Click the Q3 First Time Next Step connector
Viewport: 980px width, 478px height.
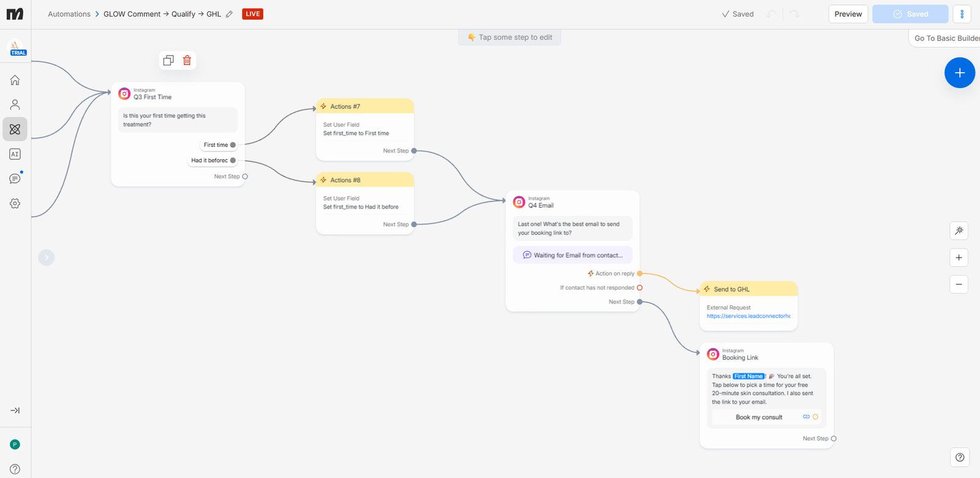click(245, 176)
